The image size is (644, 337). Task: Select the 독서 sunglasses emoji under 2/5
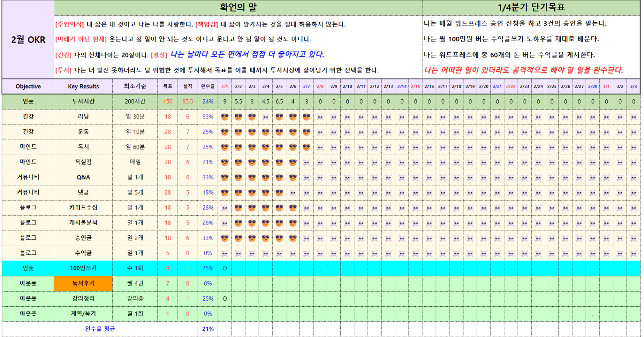pyautogui.click(x=279, y=147)
